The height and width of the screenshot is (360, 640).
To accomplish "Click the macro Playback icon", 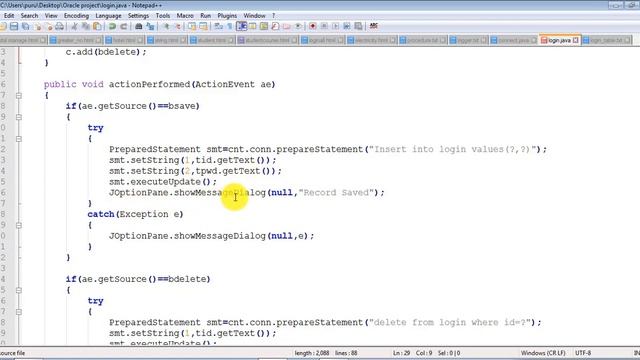I will [x=336, y=27].
